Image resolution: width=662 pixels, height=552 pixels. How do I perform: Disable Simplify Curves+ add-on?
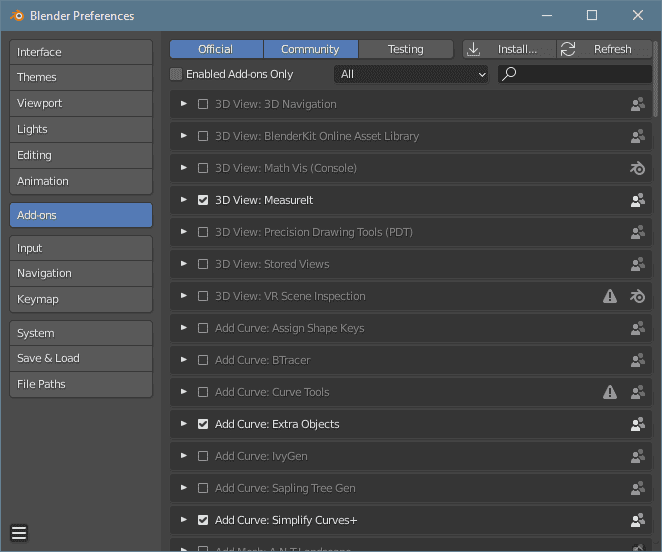coord(203,520)
